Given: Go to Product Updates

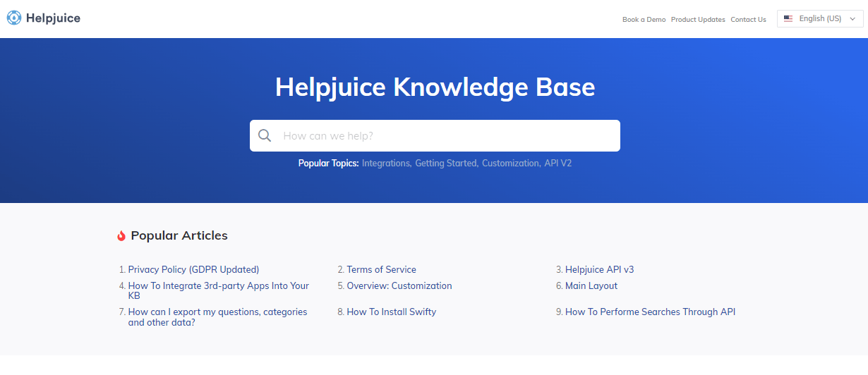Looking at the screenshot, I should point(698,20).
